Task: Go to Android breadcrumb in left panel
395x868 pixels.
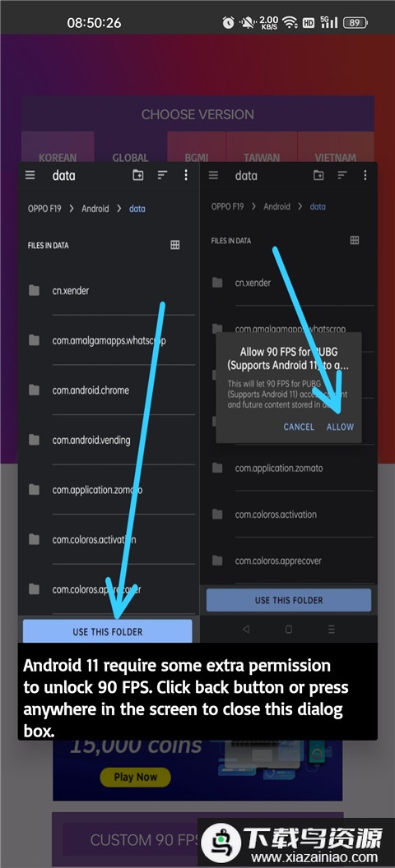Action: point(95,209)
